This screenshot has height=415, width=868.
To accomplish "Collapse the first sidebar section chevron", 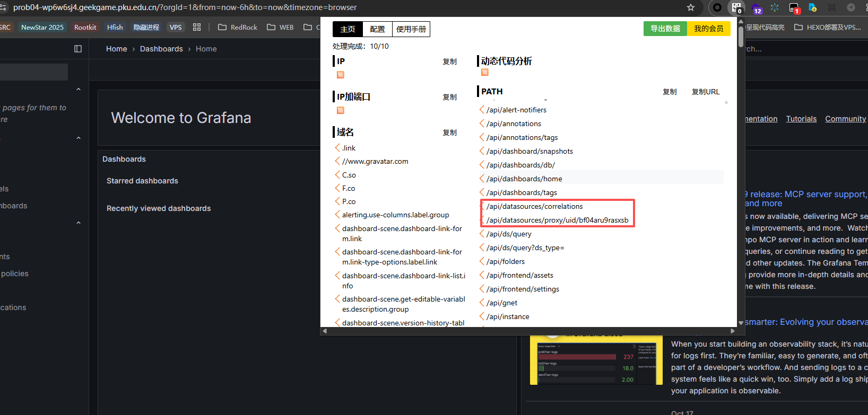I will click(79, 90).
